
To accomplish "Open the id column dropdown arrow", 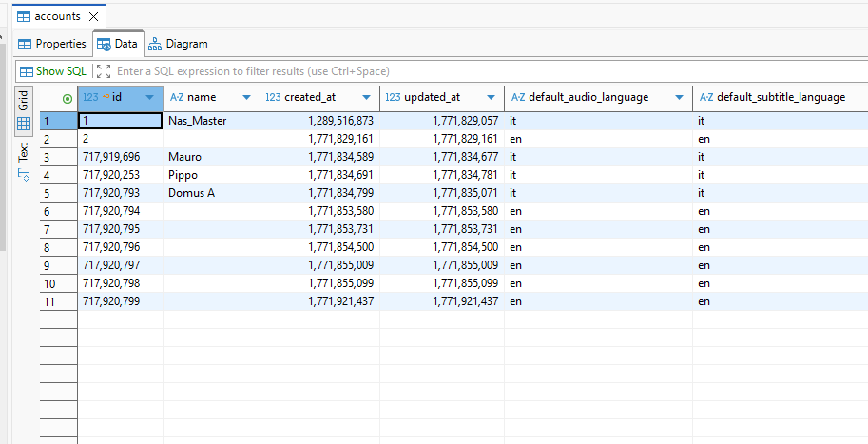I will click(149, 98).
